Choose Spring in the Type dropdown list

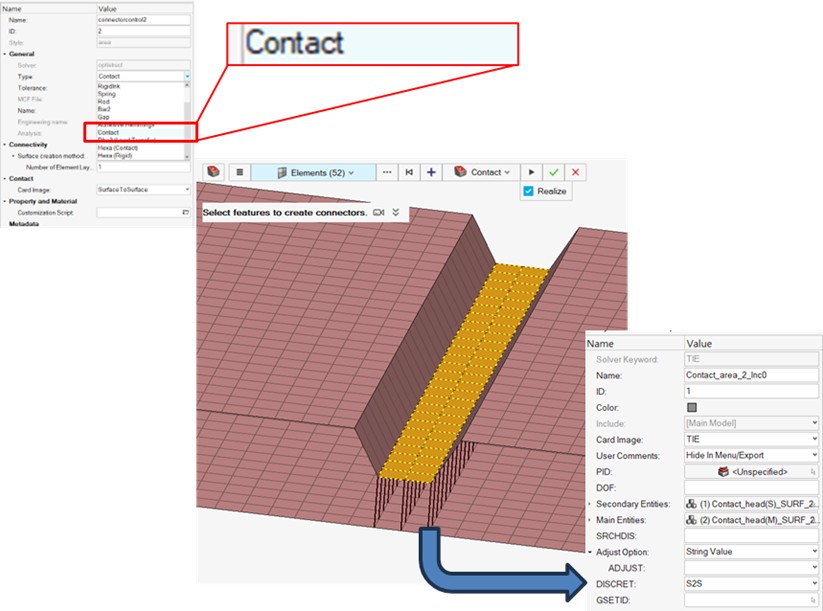[106, 94]
